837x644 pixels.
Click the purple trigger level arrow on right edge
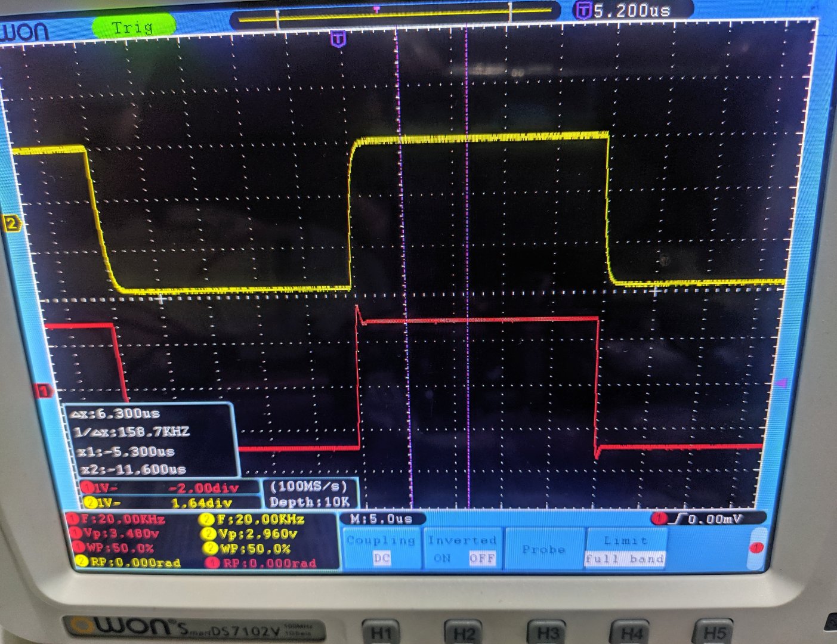(x=782, y=383)
